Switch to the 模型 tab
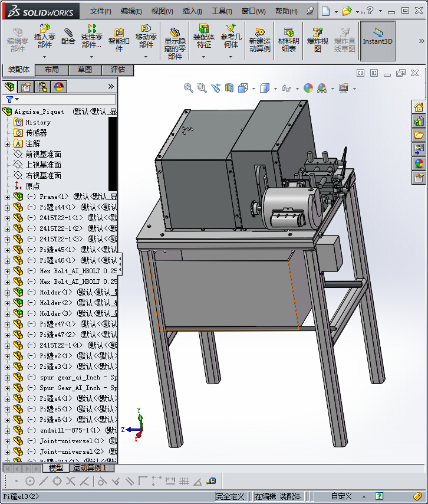The width and height of the screenshot is (428, 504). pos(55,467)
